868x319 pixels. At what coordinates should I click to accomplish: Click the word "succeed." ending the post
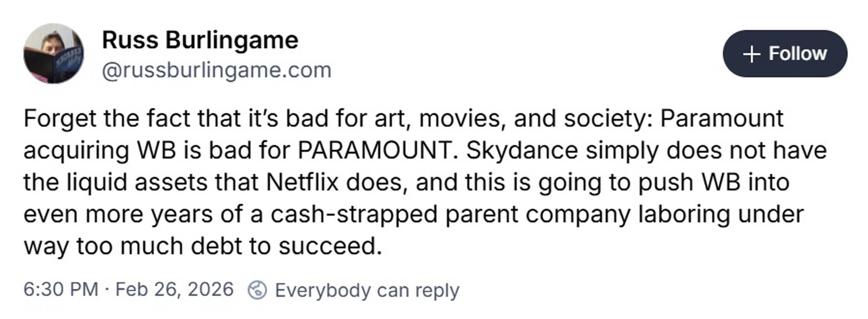(330, 246)
